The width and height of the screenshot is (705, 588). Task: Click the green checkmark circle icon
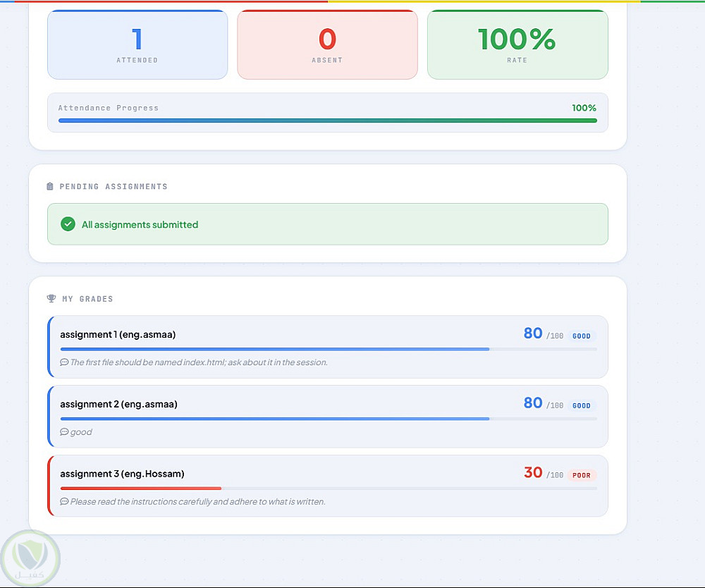[x=68, y=224]
